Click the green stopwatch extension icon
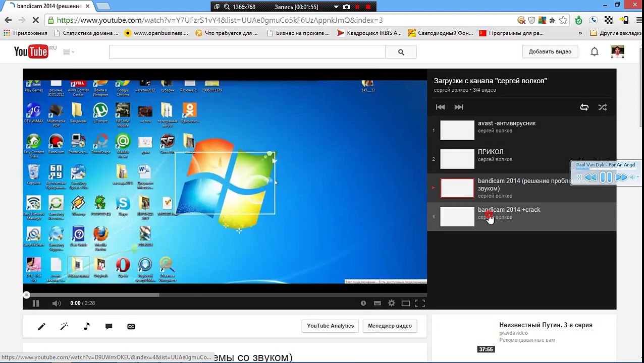Image resolution: width=644 pixels, height=363 pixels. [x=578, y=20]
